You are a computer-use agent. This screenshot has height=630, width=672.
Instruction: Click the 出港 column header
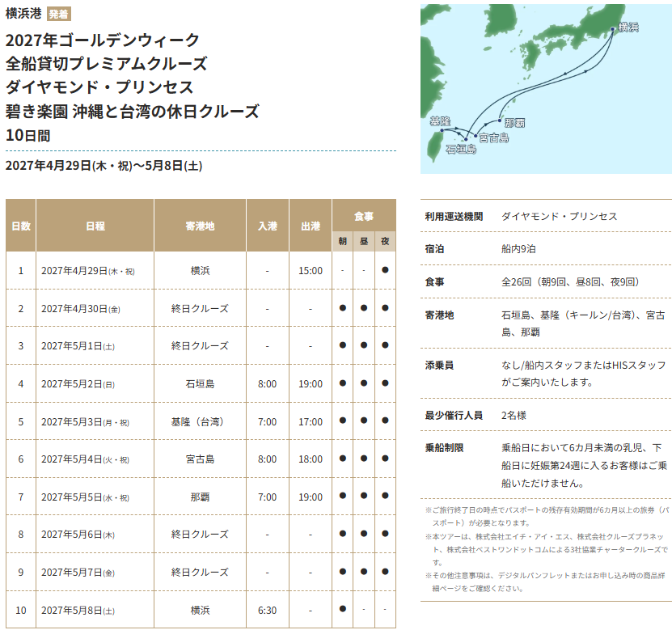[x=311, y=226]
